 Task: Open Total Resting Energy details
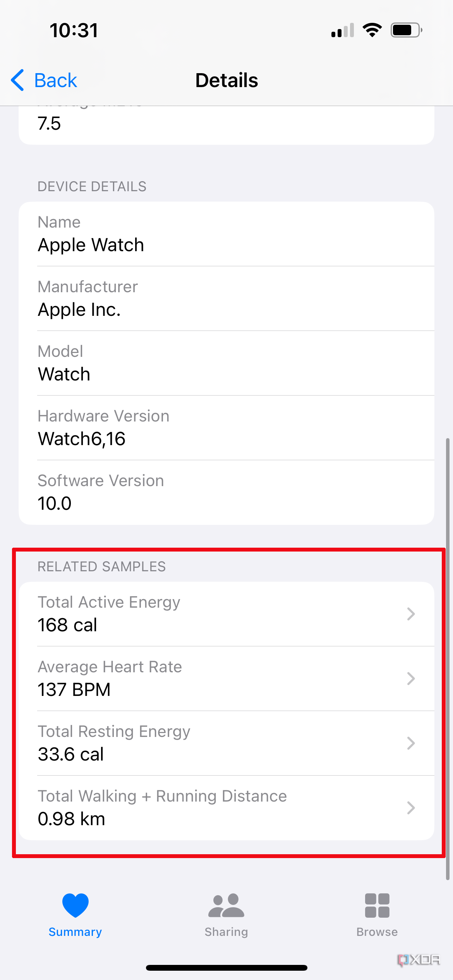pyautogui.click(x=226, y=743)
